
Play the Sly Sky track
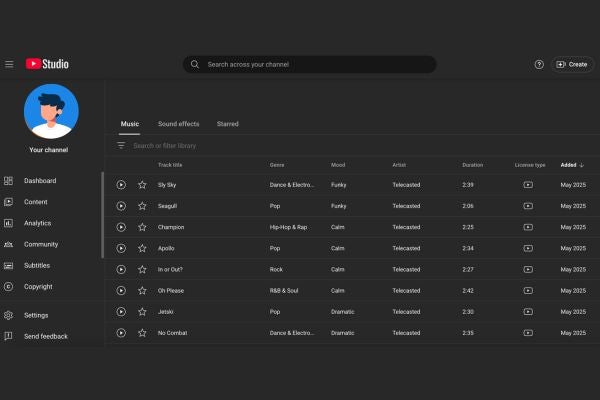pyautogui.click(x=121, y=185)
